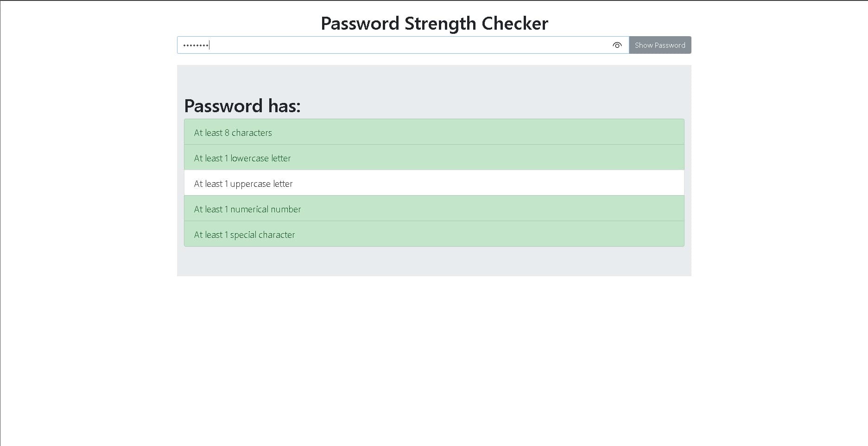Click the "Password has:" heading
The height and width of the screenshot is (446, 868).
click(242, 106)
